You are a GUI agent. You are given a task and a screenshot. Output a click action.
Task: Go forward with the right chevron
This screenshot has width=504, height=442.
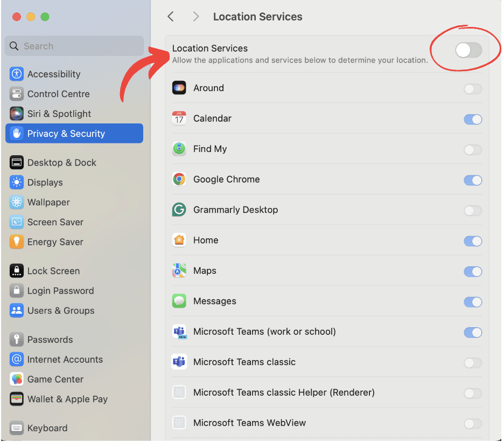tap(196, 16)
